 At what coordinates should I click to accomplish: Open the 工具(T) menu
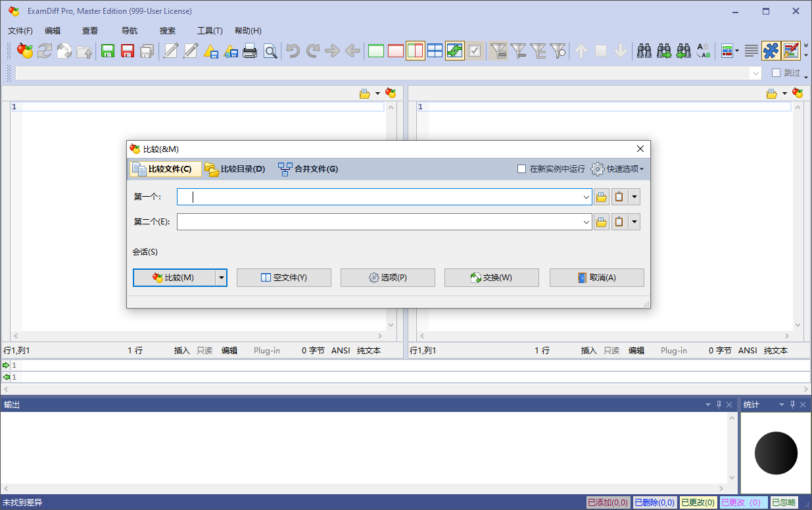[210, 31]
